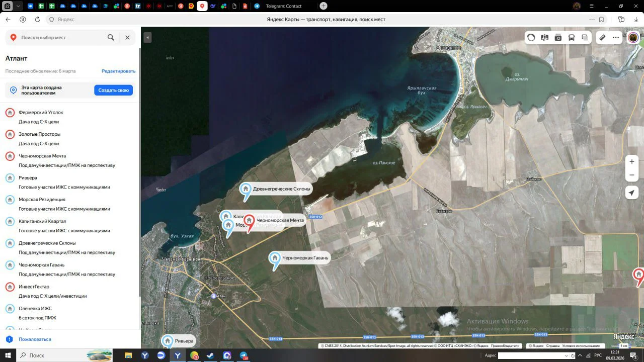Open the map routes icon
644x362 pixels.
click(x=544, y=38)
